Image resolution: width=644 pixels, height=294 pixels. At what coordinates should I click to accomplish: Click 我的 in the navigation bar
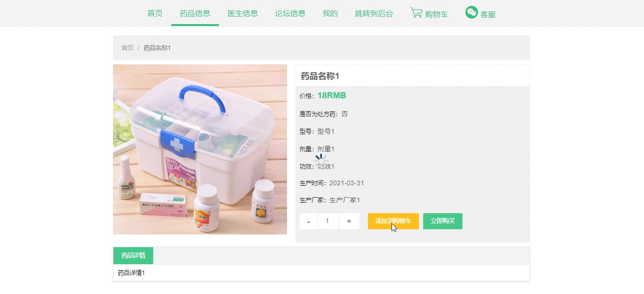[330, 13]
